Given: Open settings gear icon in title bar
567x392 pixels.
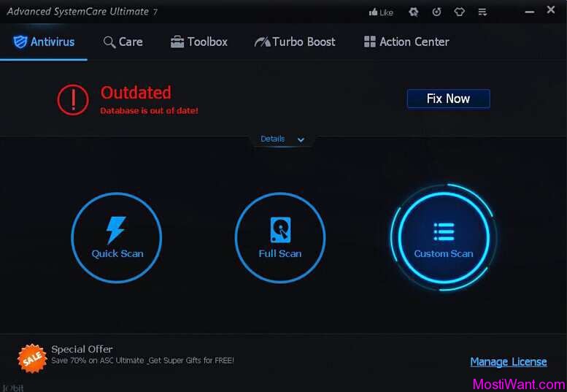Looking at the screenshot, I should (x=413, y=12).
